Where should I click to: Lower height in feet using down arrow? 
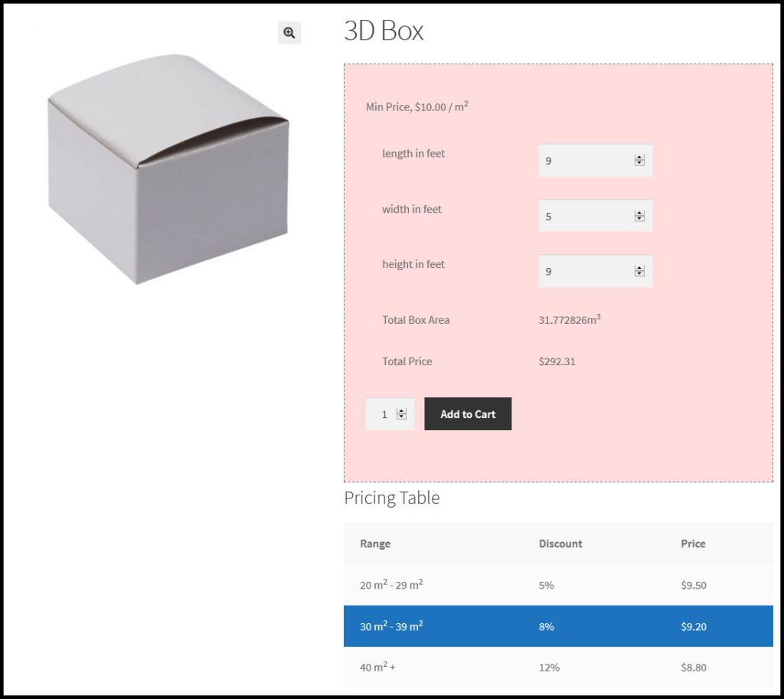639,274
